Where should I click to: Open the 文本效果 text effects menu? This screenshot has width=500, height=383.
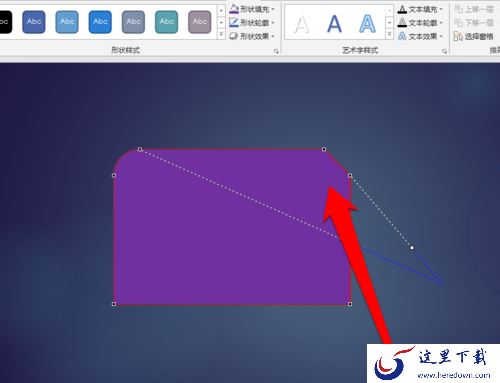pos(420,36)
